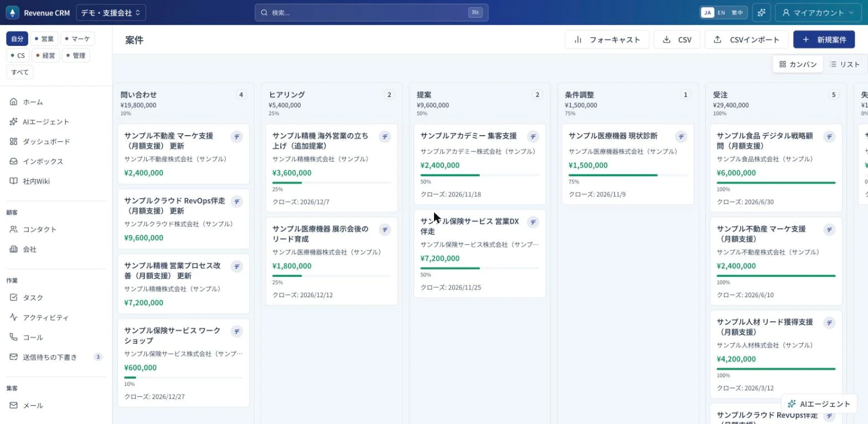Click the AI sparkle icon in header
Image resolution: width=868 pixels, height=424 pixels.
762,12
